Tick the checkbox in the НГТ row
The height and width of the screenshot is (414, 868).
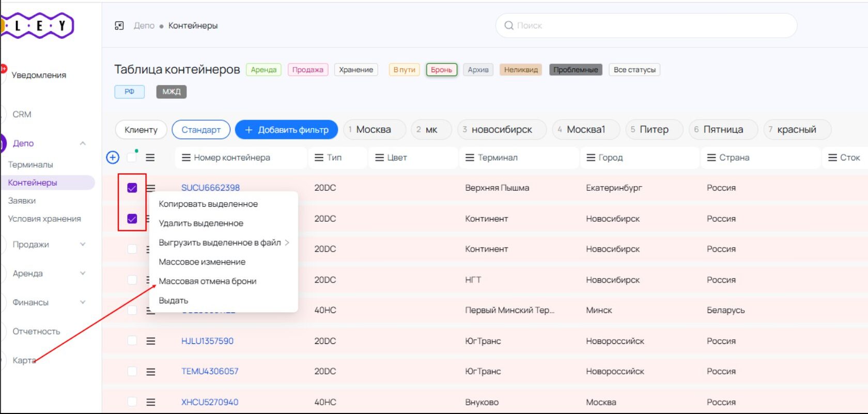pos(132,280)
